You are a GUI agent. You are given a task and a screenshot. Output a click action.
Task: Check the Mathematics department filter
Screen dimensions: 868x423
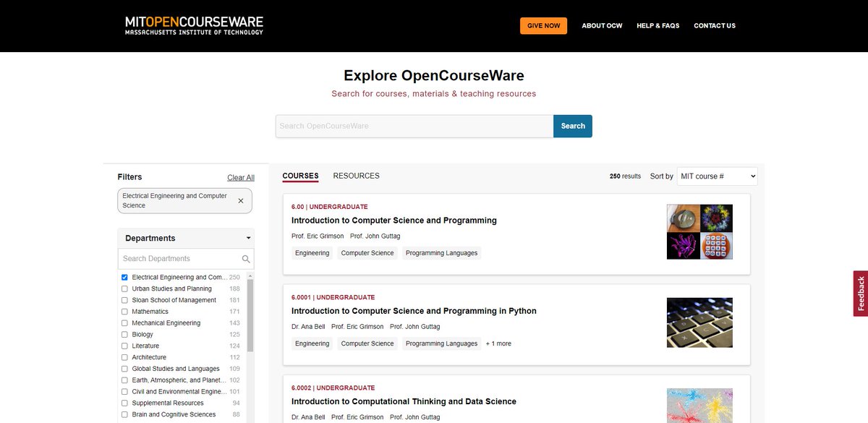124,311
